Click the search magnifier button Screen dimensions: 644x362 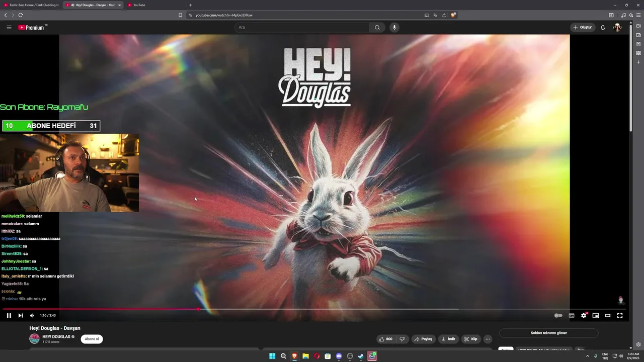coord(377,27)
